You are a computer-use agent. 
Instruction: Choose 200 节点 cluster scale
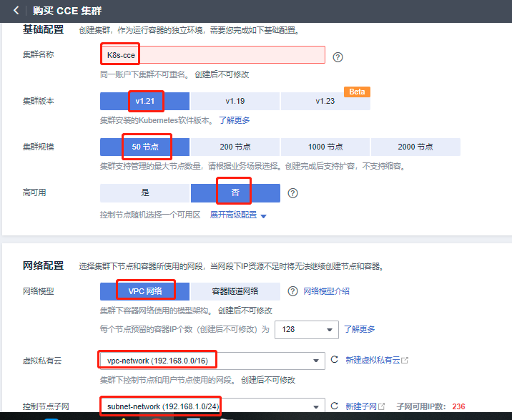pyautogui.click(x=235, y=147)
